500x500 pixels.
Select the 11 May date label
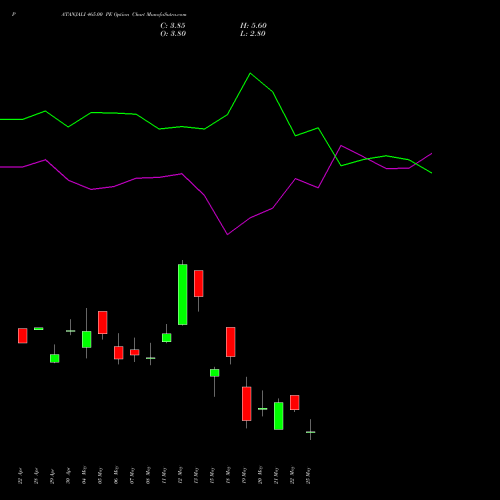coord(164,475)
